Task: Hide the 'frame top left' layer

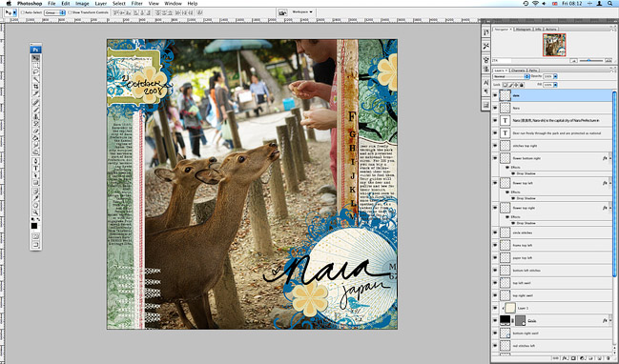Action: (x=495, y=245)
